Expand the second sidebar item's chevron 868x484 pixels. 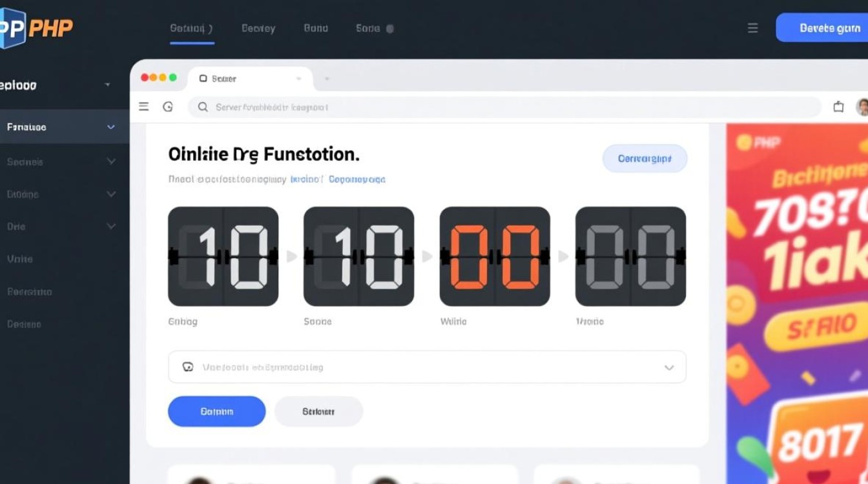[111, 161]
